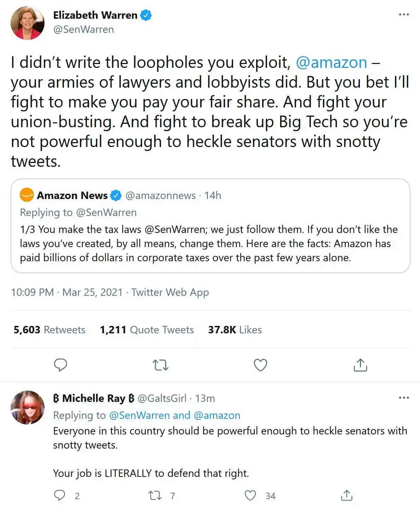Reply to Michelle Ray's tweet
Viewport: 420px width, 509px height.
click(60, 495)
